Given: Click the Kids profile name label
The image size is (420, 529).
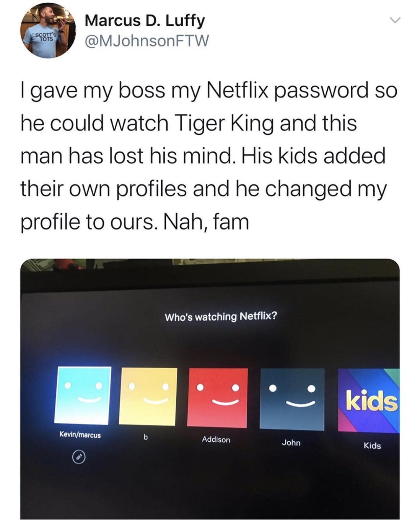Looking at the screenshot, I should [372, 446].
